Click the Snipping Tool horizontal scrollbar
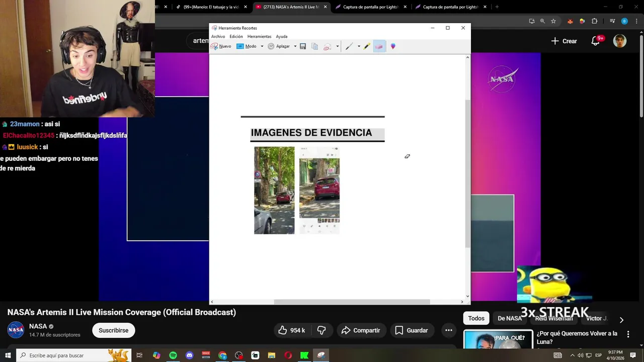 [352, 302]
